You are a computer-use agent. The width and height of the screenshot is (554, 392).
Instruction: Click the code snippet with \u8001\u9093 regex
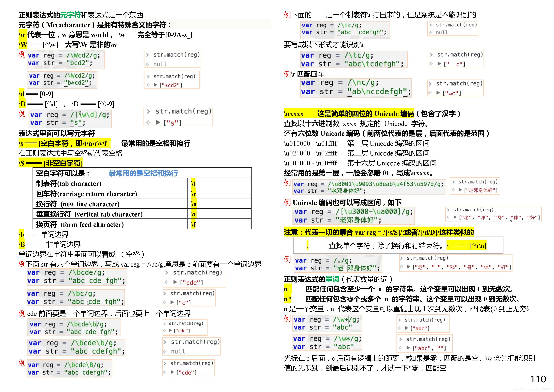coord(369,187)
